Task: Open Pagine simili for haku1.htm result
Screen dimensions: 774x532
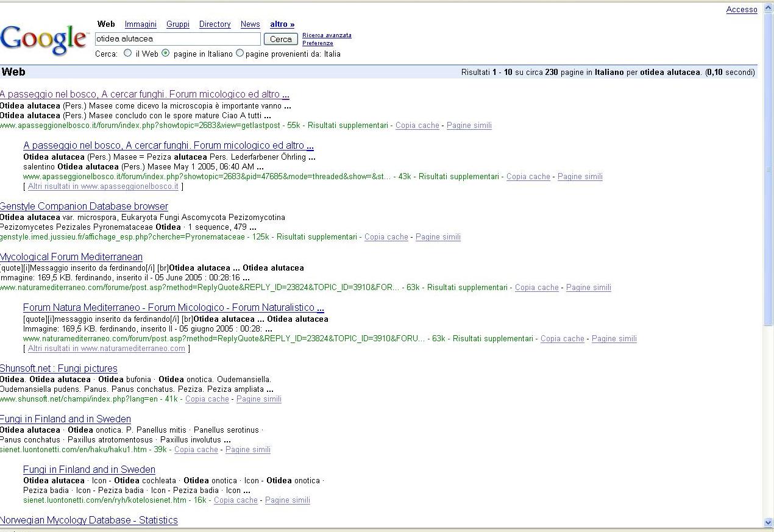Action: [248, 450]
